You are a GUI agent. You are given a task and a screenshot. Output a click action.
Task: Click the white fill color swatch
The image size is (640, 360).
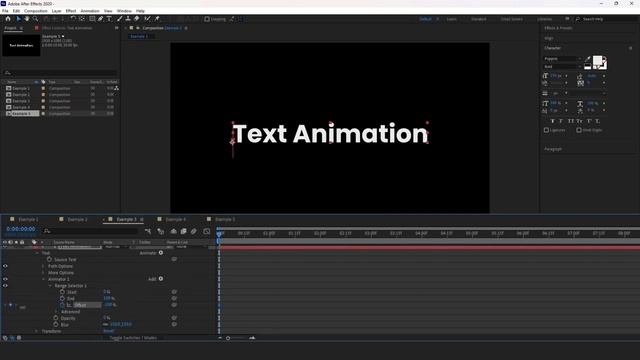point(597,61)
